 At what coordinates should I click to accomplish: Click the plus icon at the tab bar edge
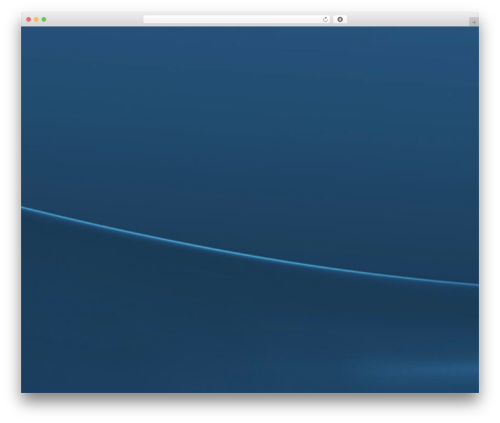pyautogui.click(x=474, y=22)
